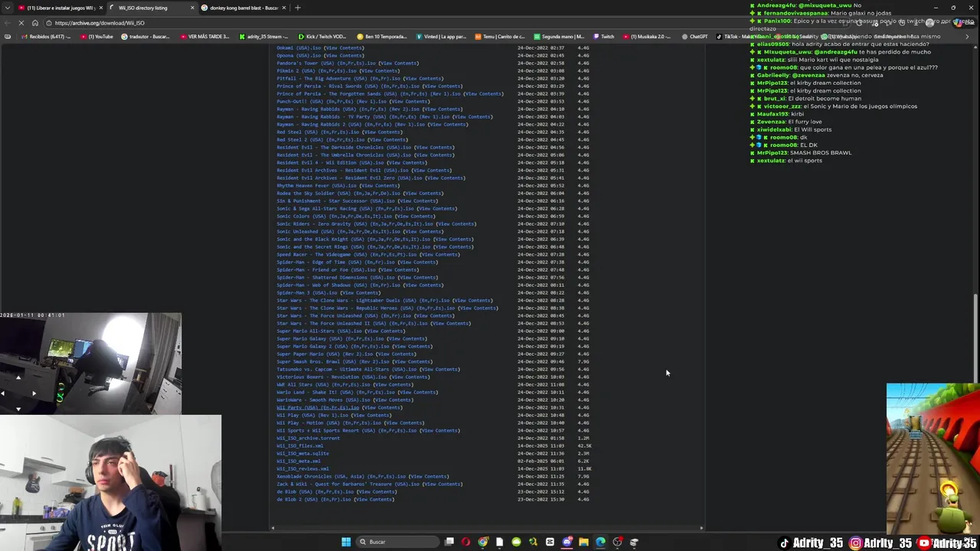Screen dimensions: 980x551
Task: Open the YouTube bookmark
Action: point(96,37)
